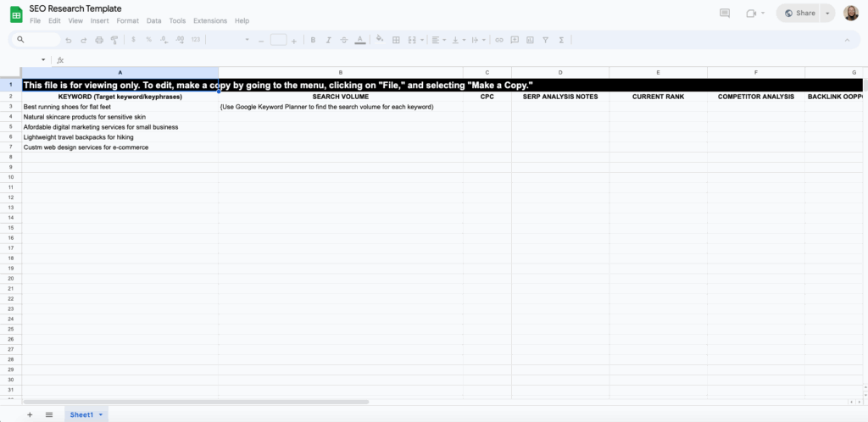
Task: Toggle italic formatting
Action: click(328, 40)
